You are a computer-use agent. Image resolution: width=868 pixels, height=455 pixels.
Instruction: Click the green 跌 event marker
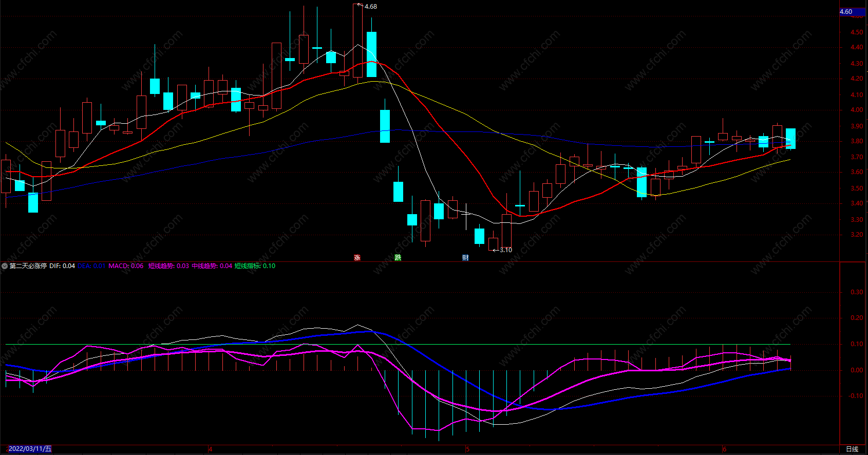coord(398,258)
